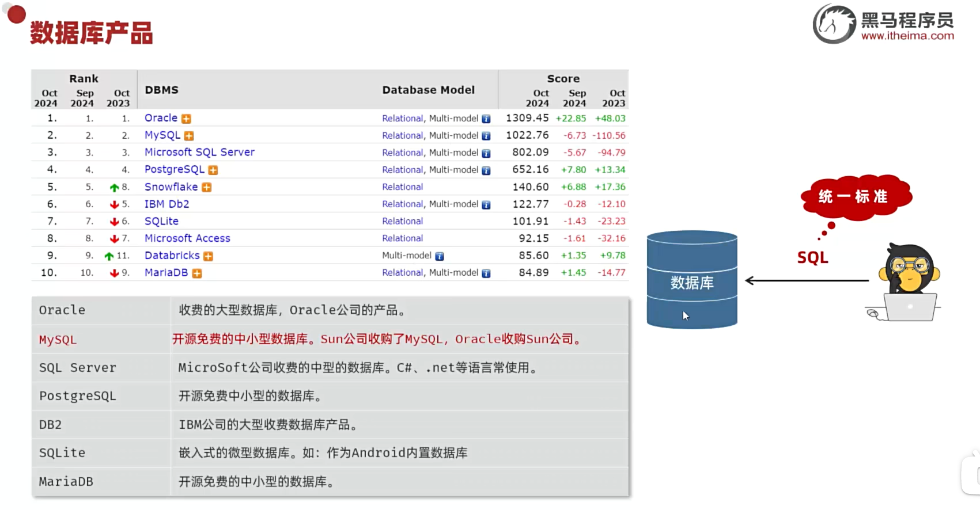This screenshot has width=980, height=510.
Task: Open the MySQL DBMS link
Action: [162, 135]
